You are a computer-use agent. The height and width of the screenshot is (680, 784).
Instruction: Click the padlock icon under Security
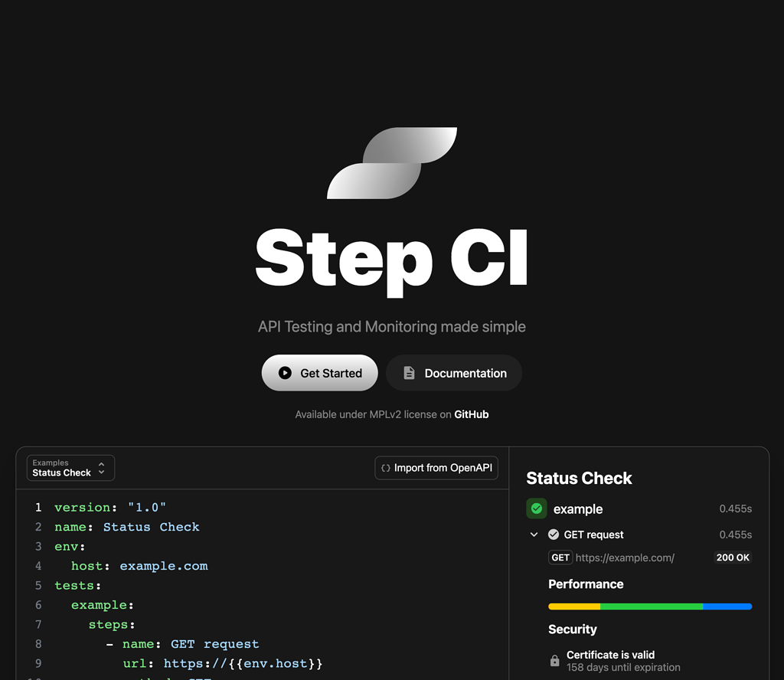click(554, 659)
